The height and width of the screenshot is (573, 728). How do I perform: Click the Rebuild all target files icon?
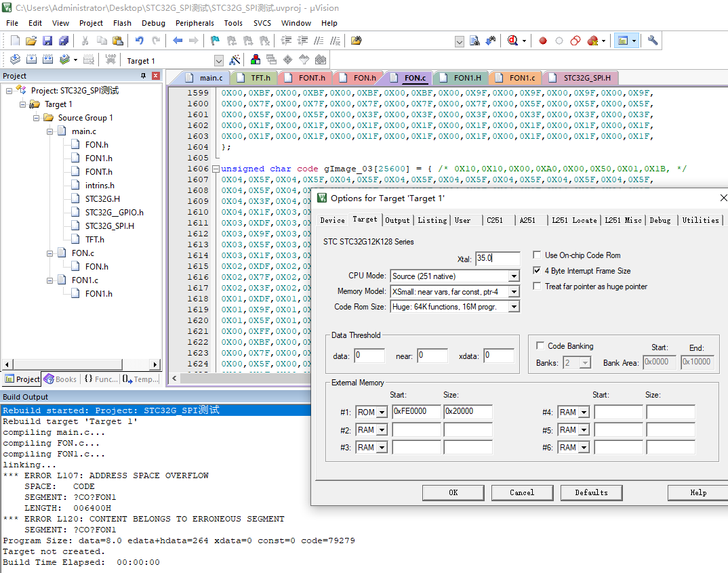coord(48,60)
